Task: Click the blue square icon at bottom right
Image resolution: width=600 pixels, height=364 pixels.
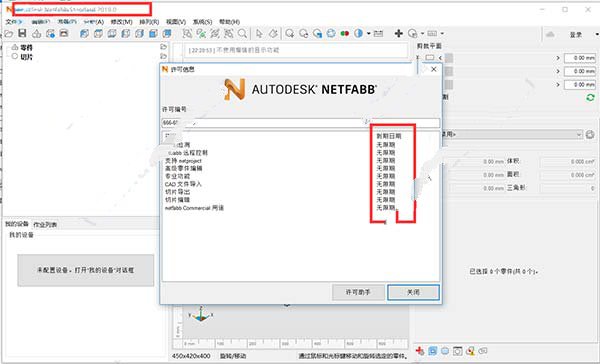Action: [432, 351]
